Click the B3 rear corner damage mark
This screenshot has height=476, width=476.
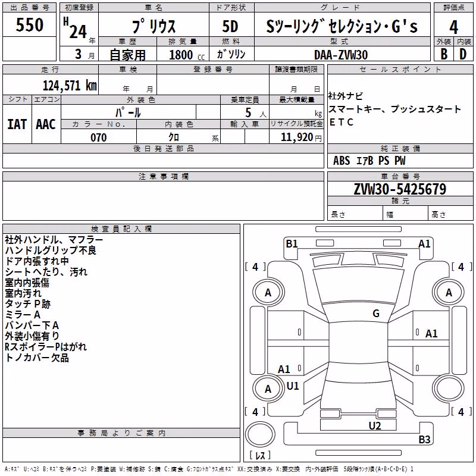coord(424,439)
